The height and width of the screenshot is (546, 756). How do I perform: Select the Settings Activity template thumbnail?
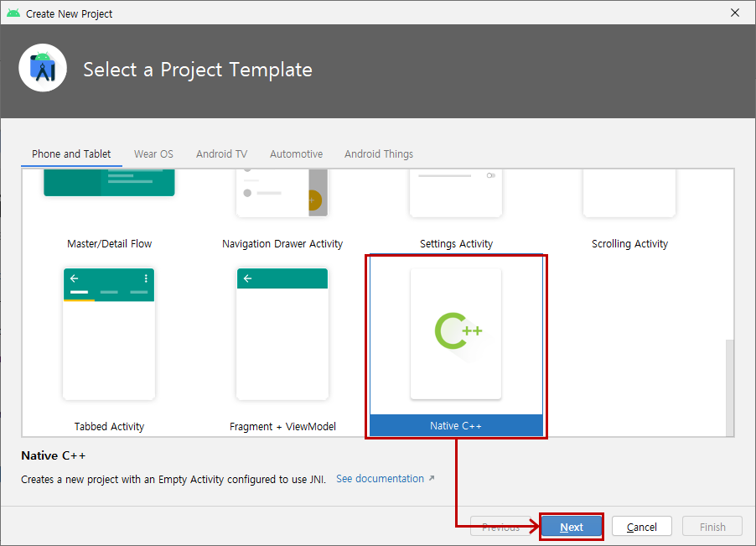click(x=456, y=193)
